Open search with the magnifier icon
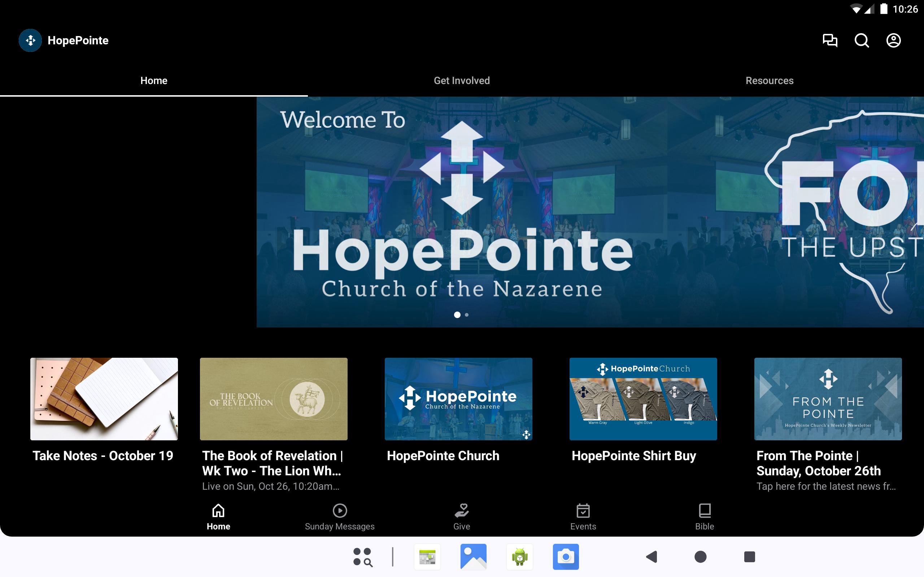 pos(862,40)
